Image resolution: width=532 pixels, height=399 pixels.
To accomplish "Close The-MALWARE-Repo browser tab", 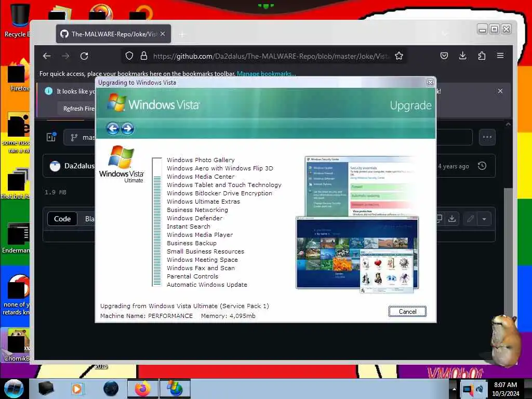I will [x=163, y=34].
